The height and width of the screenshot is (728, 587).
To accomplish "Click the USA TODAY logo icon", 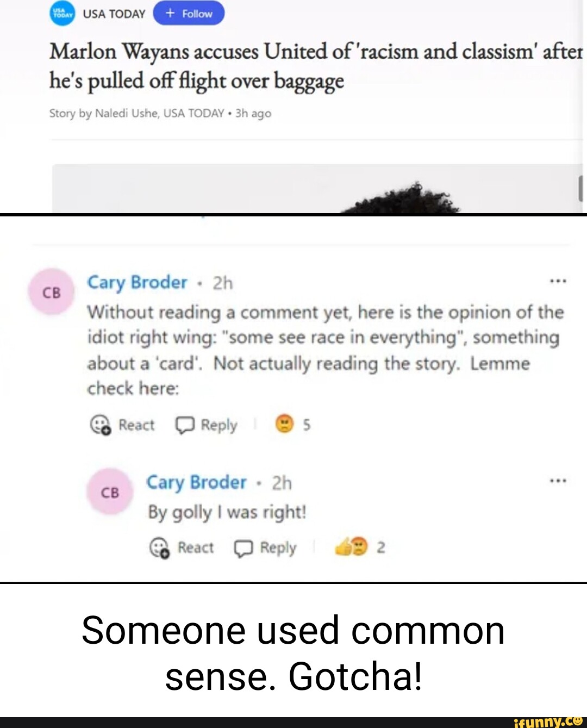I will tap(61, 14).
